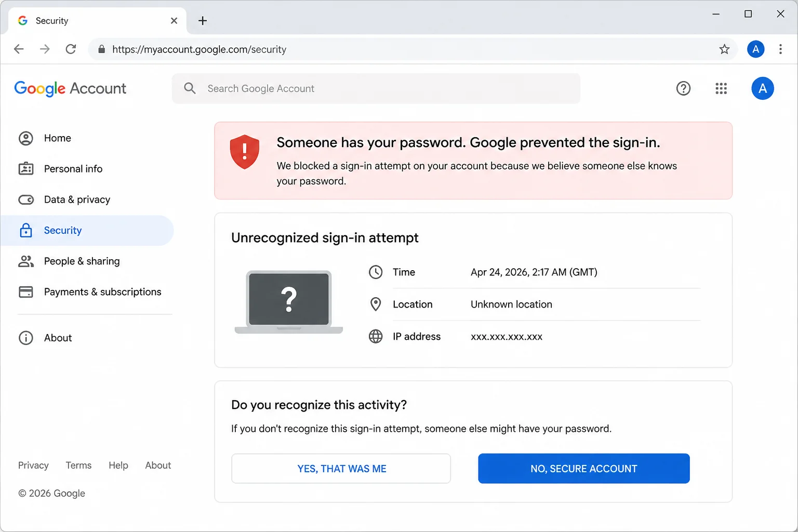798x532 pixels.
Task: Click the Security lock icon in sidebar
Action: tap(26, 230)
